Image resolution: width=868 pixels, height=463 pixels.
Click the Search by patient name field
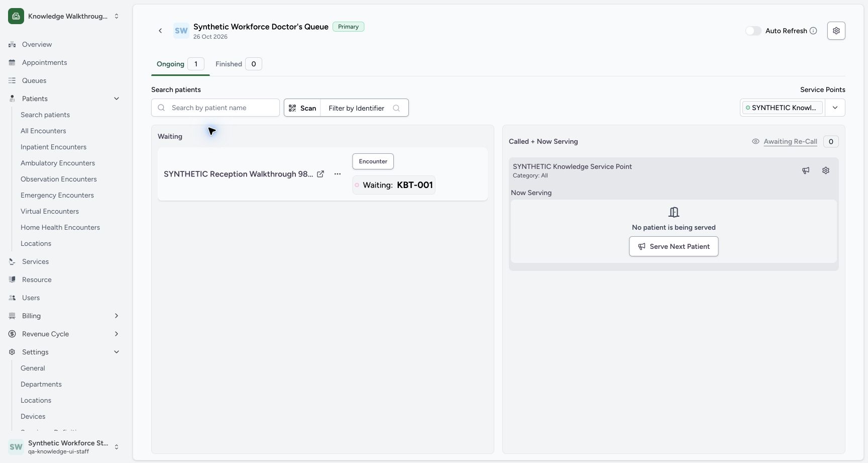tap(215, 108)
